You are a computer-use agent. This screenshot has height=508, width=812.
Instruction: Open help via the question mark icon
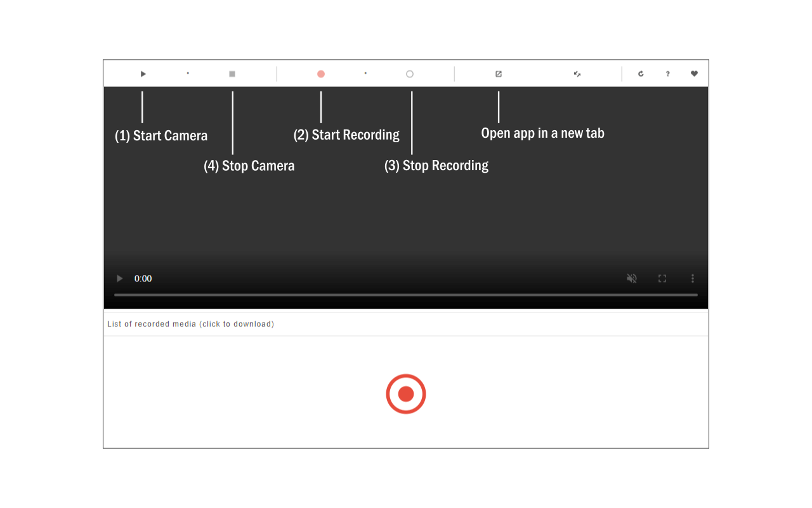point(667,74)
